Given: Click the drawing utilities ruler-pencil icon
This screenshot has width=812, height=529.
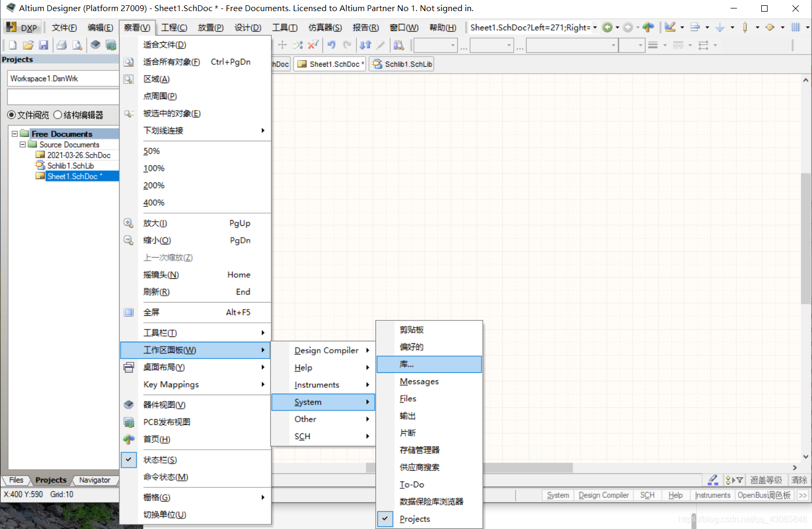Looking at the screenshot, I should coord(670,28).
